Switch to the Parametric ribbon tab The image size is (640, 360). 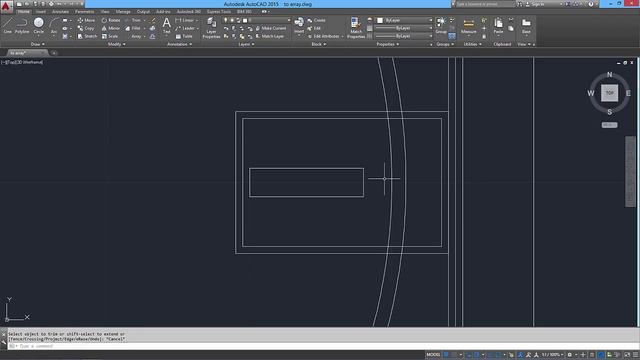(84, 11)
